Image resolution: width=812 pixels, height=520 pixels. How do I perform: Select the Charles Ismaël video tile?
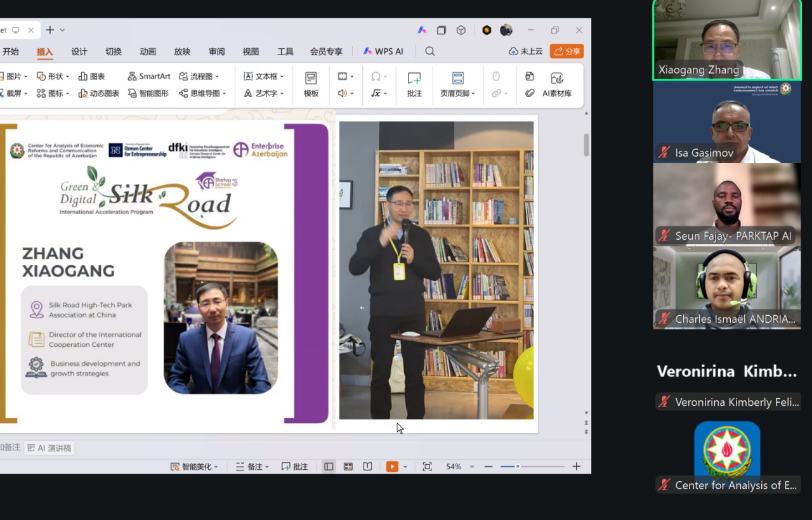(x=727, y=287)
